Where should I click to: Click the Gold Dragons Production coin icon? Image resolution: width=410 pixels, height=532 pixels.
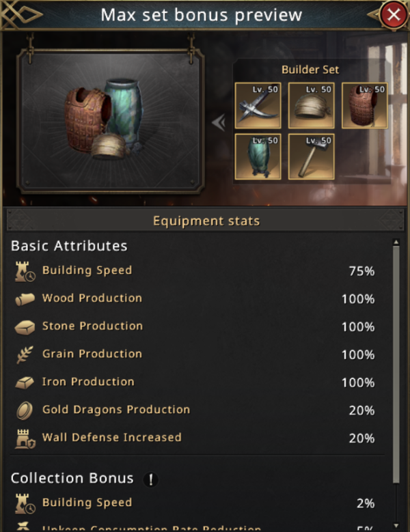(25, 410)
